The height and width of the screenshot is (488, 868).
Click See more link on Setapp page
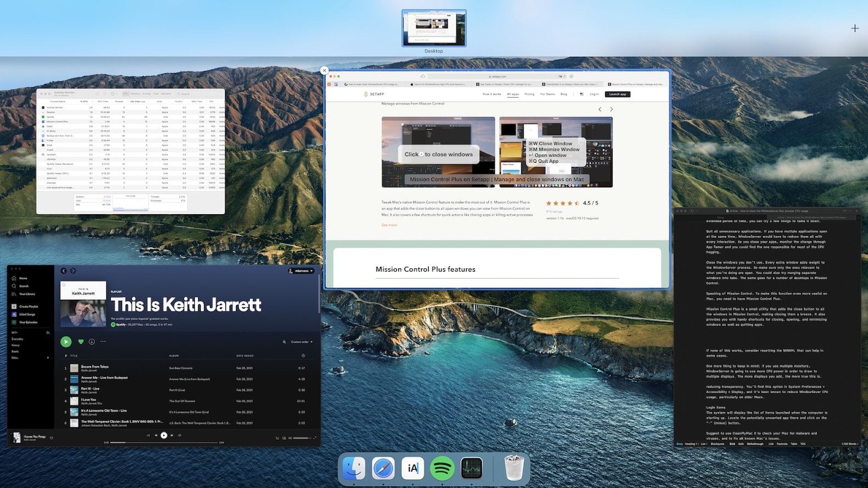point(389,225)
